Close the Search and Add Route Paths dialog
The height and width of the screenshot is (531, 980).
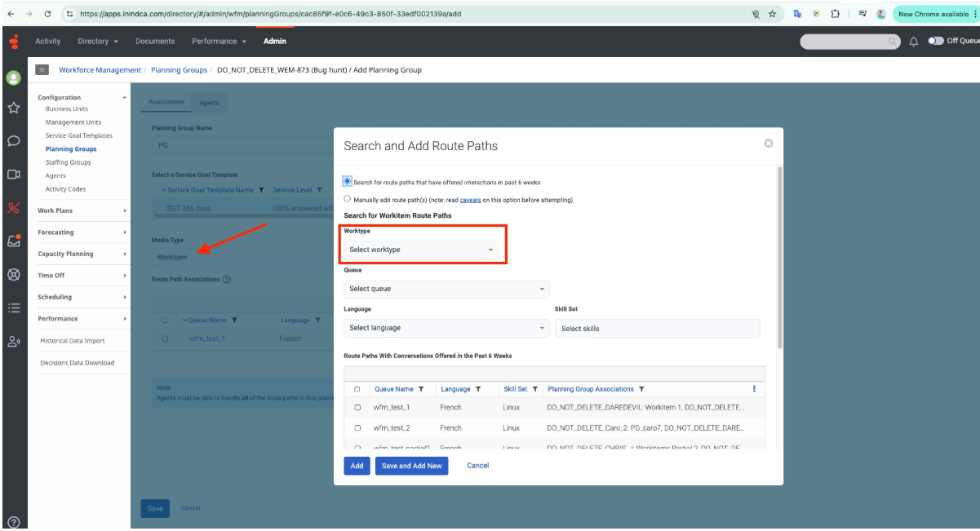[x=768, y=144]
